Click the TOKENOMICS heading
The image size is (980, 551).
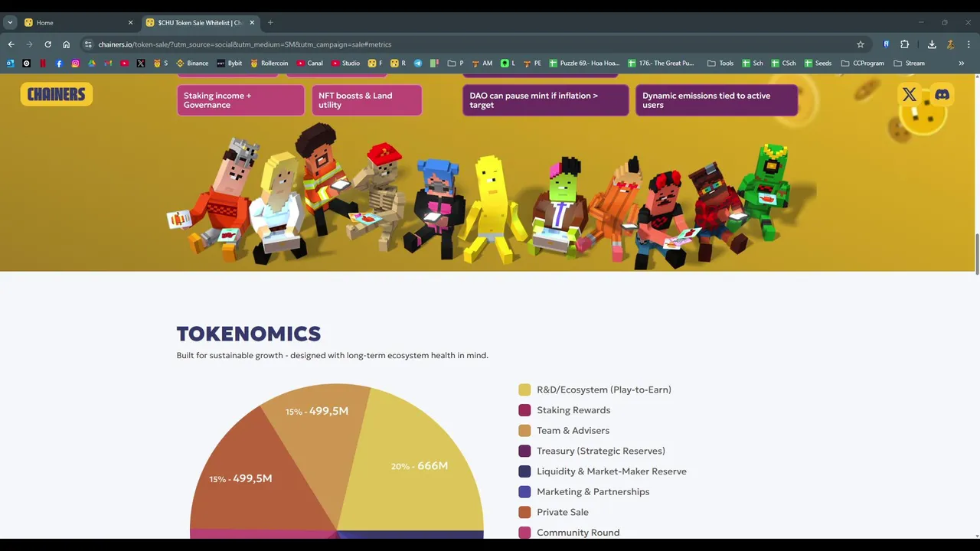click(249, 334)
